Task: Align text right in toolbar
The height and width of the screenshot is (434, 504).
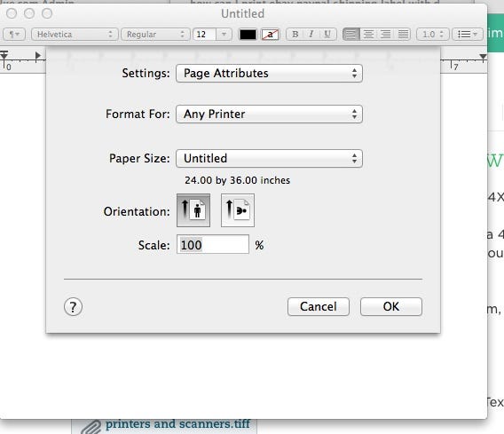Action: click(385, 35)
